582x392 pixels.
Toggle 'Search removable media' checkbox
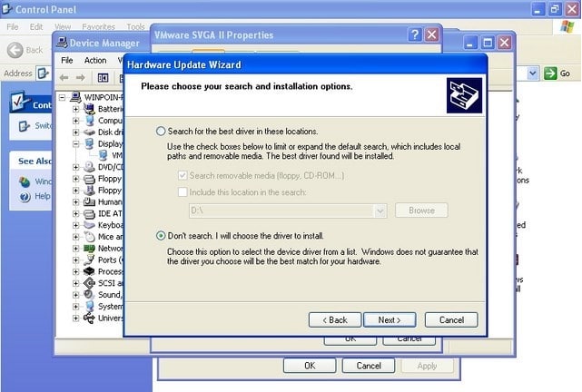click(182, 175)
